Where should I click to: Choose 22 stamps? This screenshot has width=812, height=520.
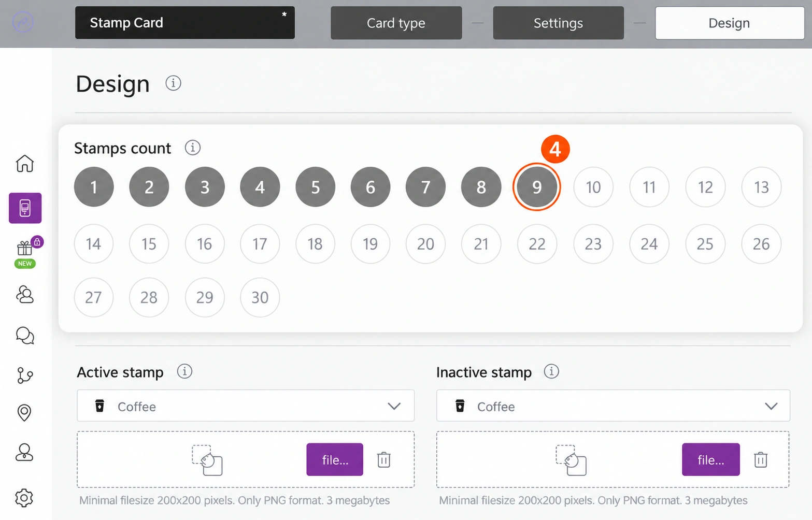click(537, 244)
